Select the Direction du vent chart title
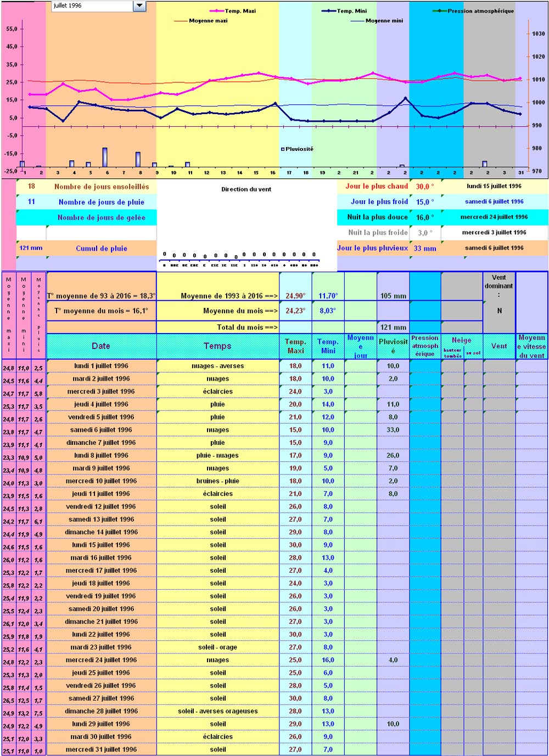 [x=246, y=189]
